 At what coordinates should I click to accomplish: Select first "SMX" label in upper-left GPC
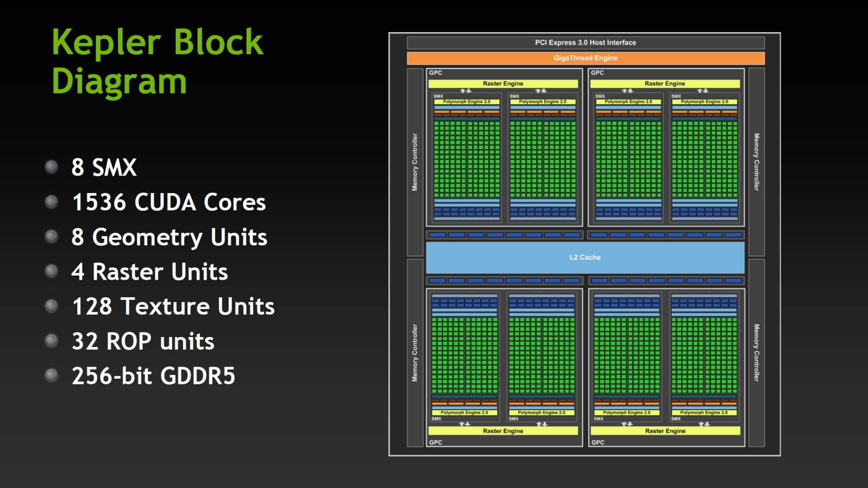pyautogui.click(x=438, y=96)
